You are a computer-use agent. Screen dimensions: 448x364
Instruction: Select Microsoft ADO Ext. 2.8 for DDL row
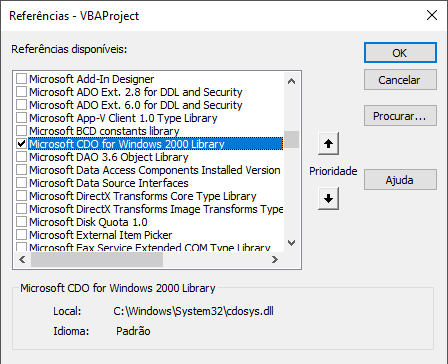(x=136, y=92)
